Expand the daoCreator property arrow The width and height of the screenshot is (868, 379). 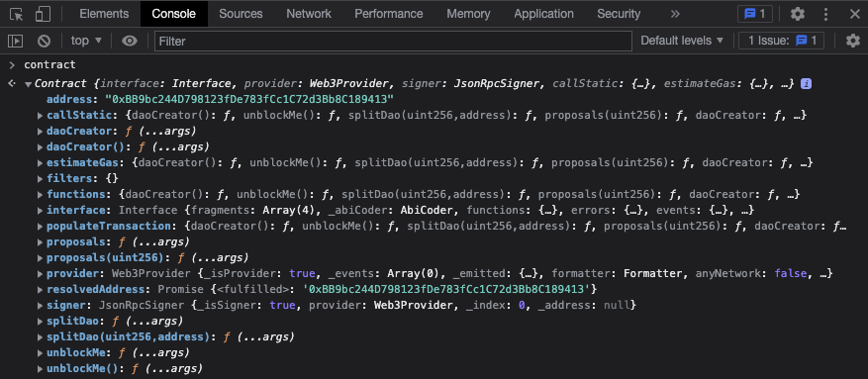[40, 132]
